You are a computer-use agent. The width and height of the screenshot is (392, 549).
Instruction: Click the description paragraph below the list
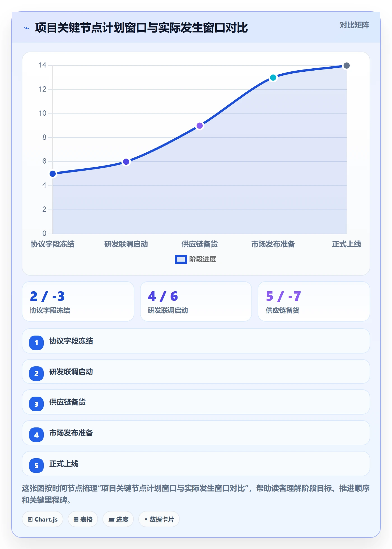(x=196, y=494)
